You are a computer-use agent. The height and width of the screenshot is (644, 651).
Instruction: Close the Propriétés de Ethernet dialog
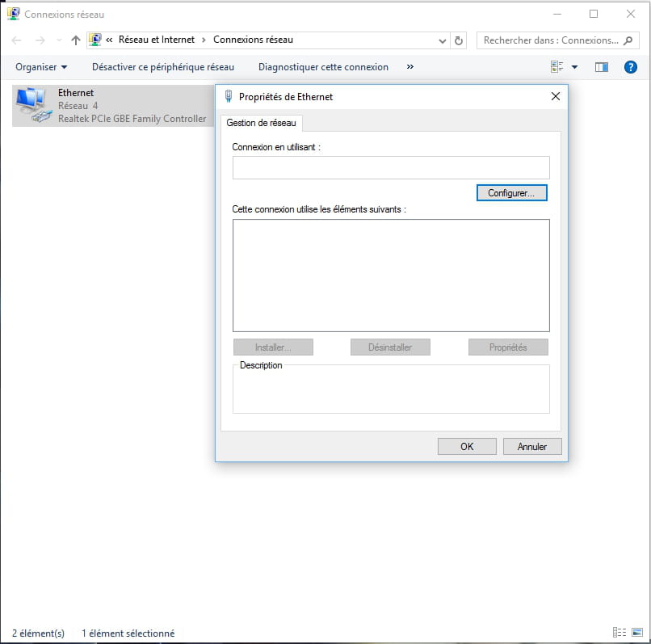(x=556, y=96)
